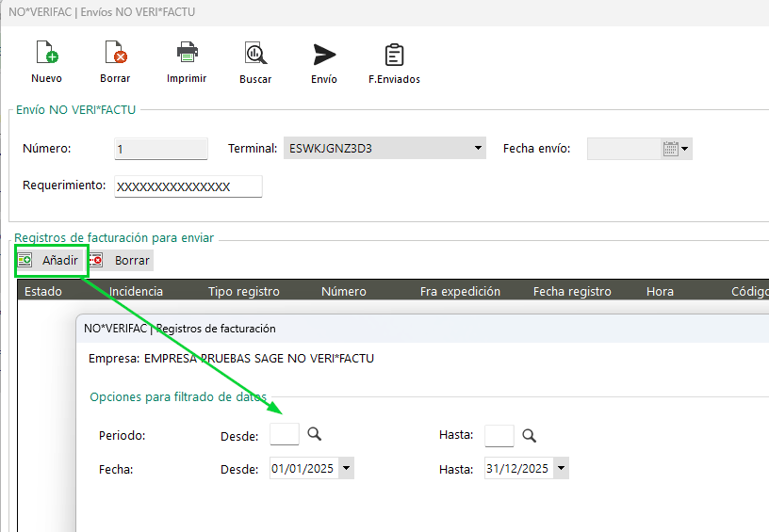Click the Estado column header
Image resolution: width=769 pixels, height=532 pixels.
tap(43, 292)
